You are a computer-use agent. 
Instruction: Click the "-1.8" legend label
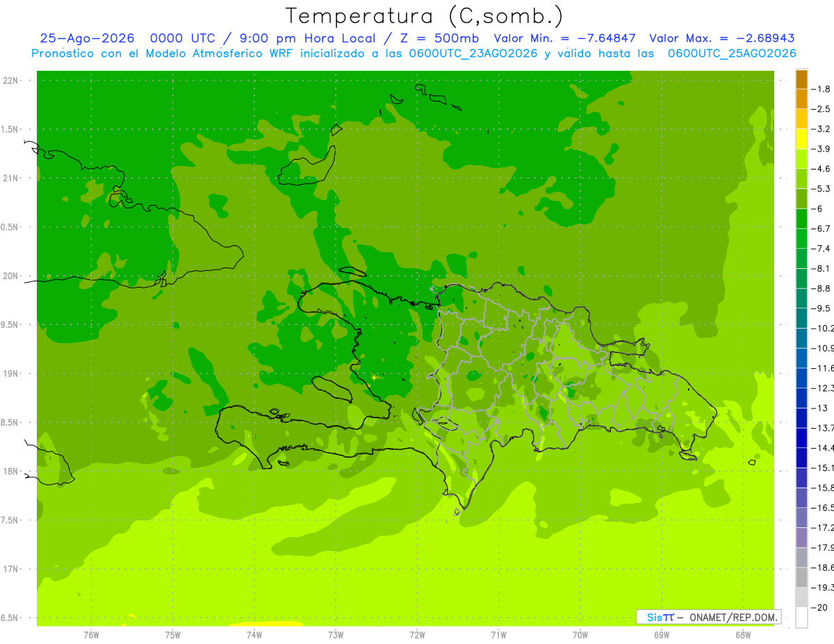pyautogui.click(x=822, y=89)
